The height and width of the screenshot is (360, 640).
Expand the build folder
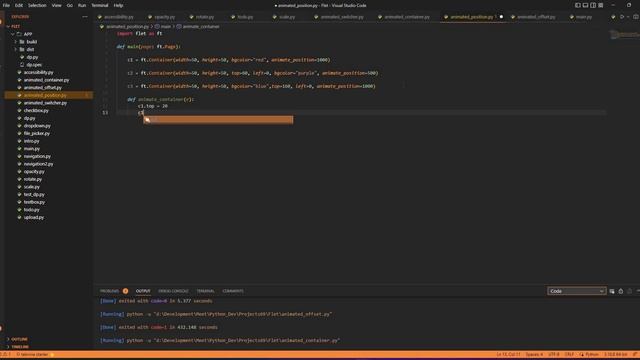(x=31, y=42)
